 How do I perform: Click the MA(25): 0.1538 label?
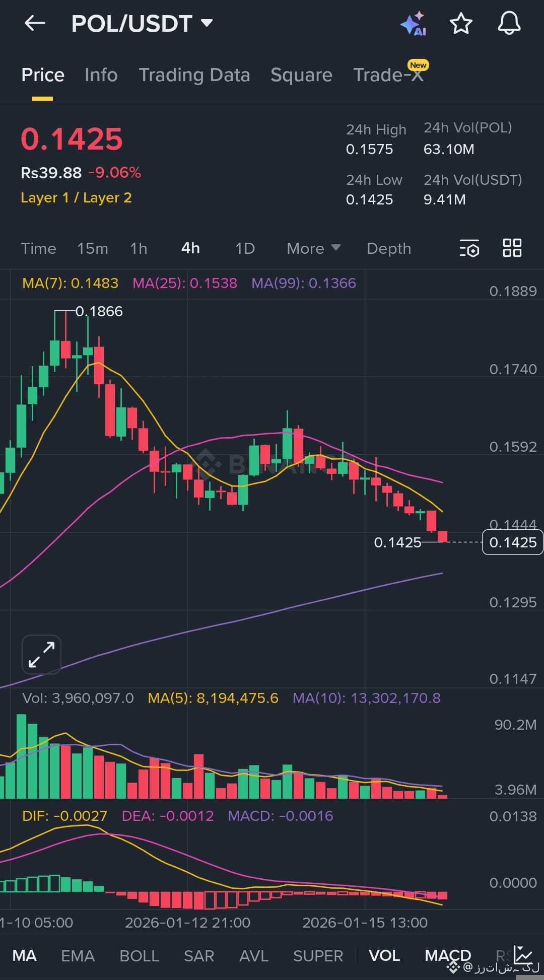(185, 283)
